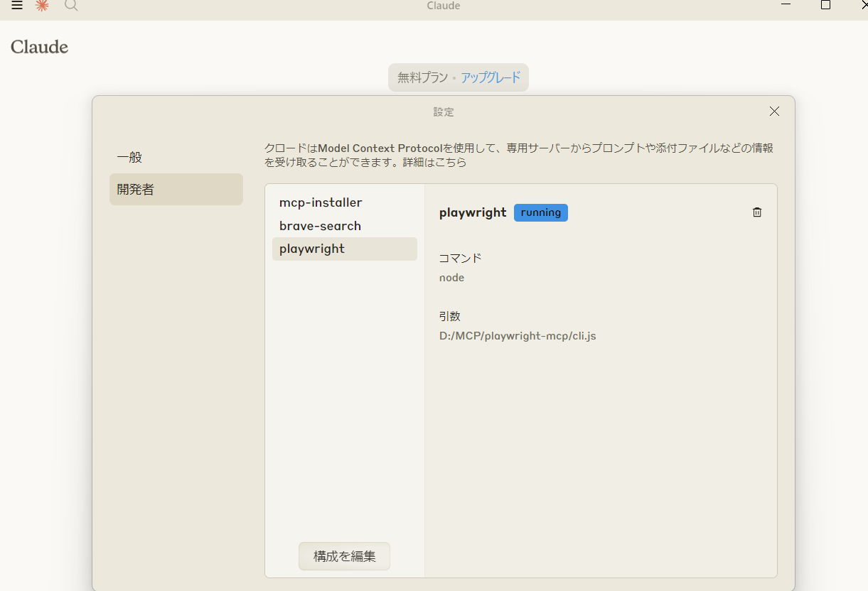Select mcp-installer in server list
The width and height of the screenshot is (868, 591).
coord(345,202)
